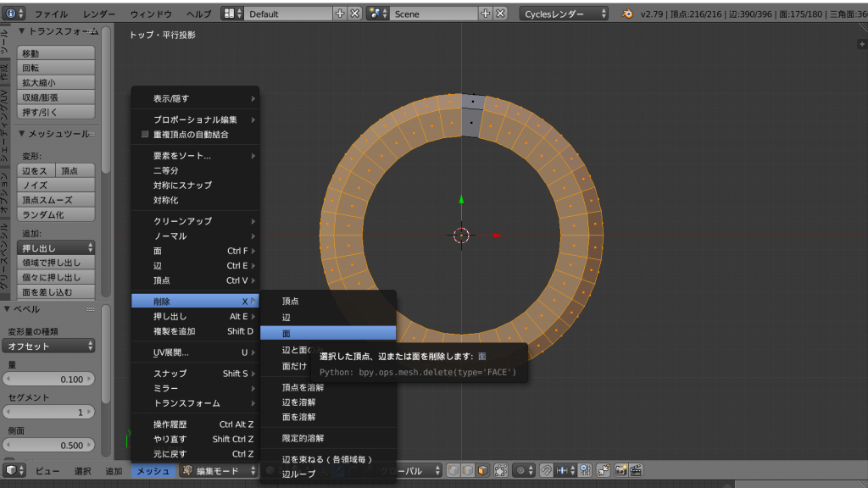Click the face select mode cube icon
This screenshot has width=868, height=488.
(x=482, y=470)
